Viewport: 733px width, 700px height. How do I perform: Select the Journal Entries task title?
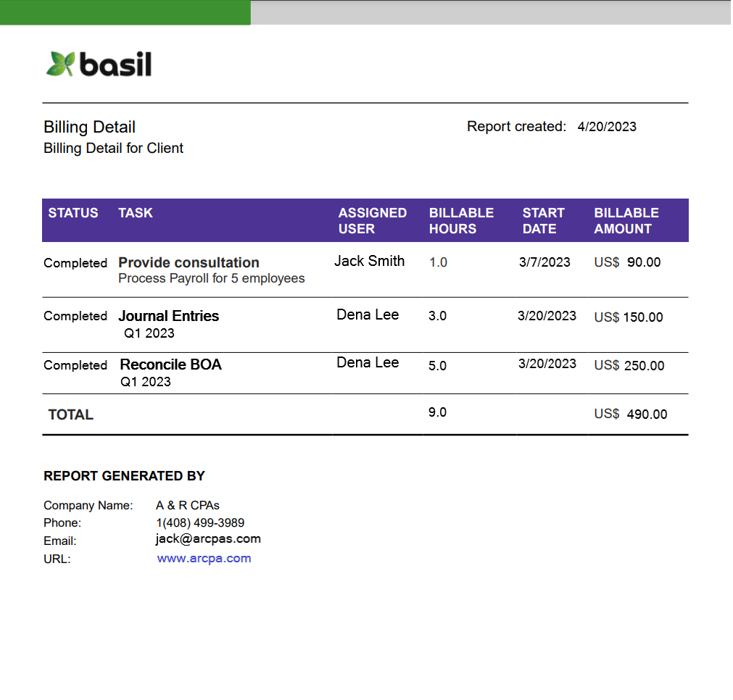click(x=169, y=317)
